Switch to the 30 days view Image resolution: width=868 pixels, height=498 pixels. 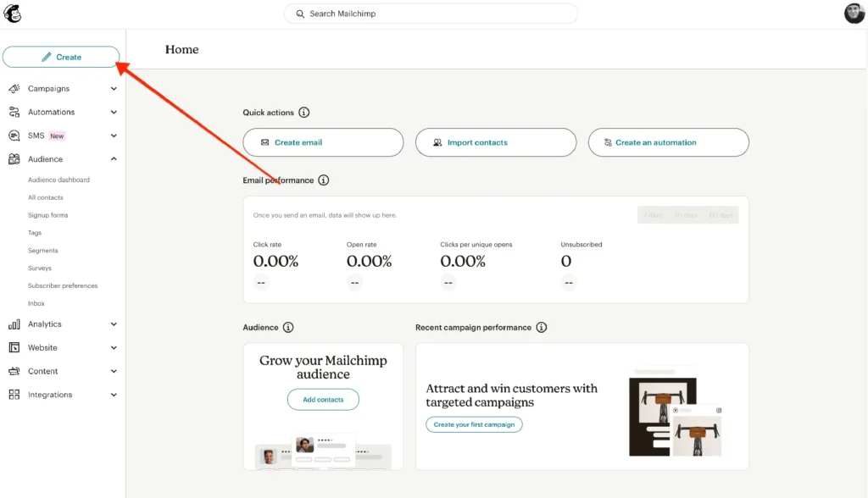coord(688,214)
